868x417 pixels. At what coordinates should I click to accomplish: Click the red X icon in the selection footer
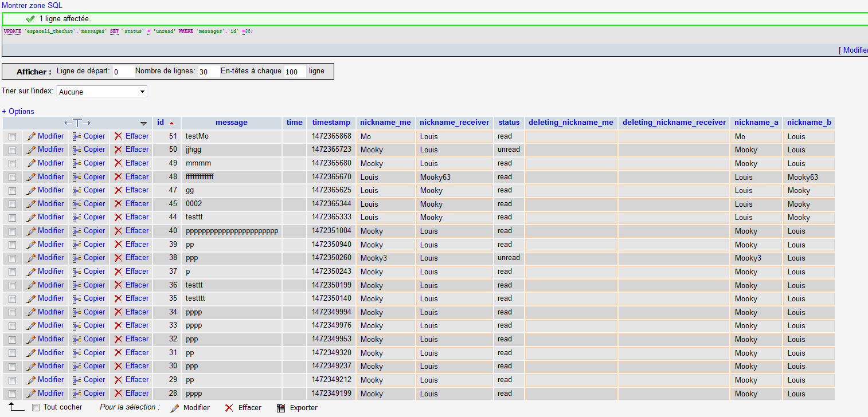pos(229,408)
